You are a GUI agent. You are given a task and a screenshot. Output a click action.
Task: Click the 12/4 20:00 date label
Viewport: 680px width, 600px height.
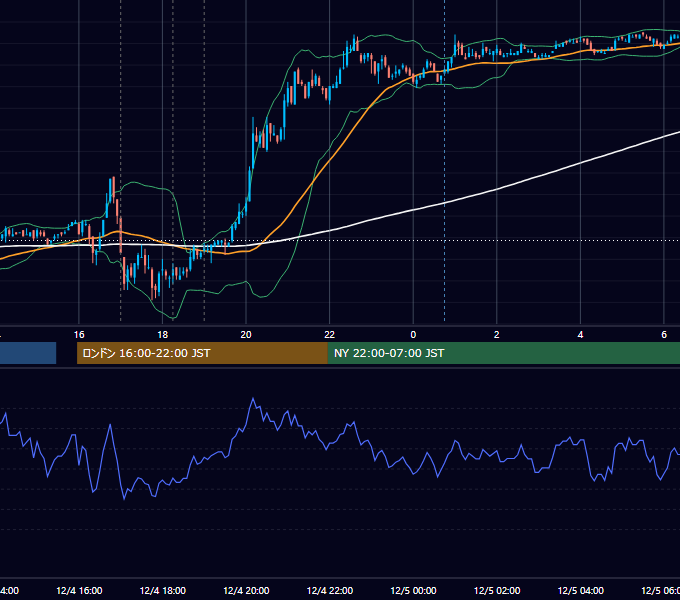246,590
